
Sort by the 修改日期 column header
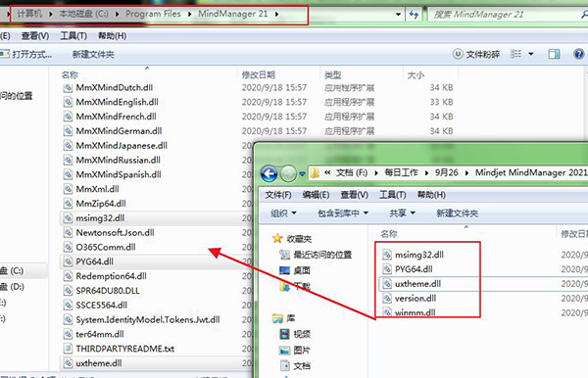(259, 75)
